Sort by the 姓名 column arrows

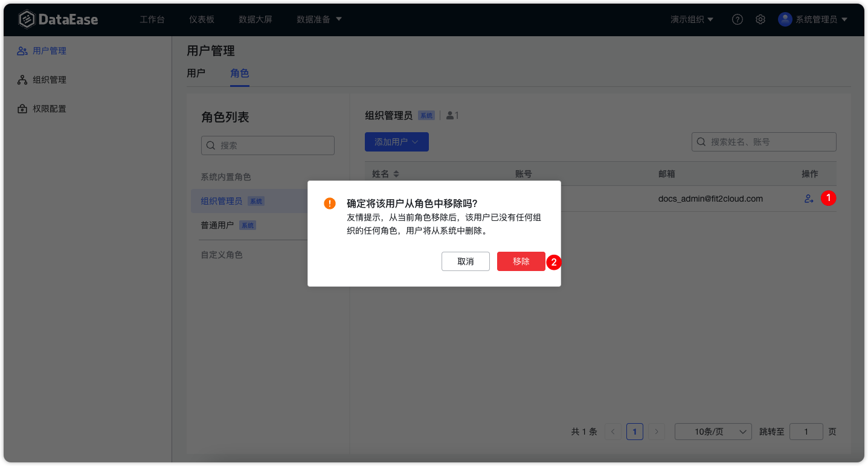click(x=396, y=174)
